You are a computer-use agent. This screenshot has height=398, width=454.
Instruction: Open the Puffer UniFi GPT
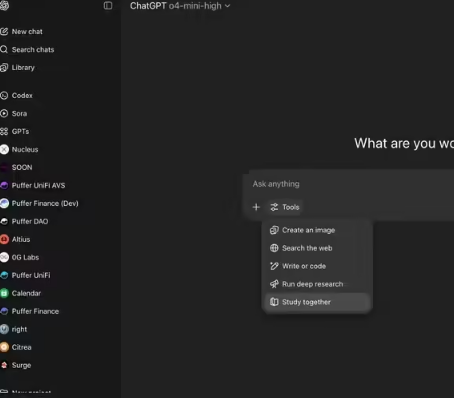coord(31,276)
